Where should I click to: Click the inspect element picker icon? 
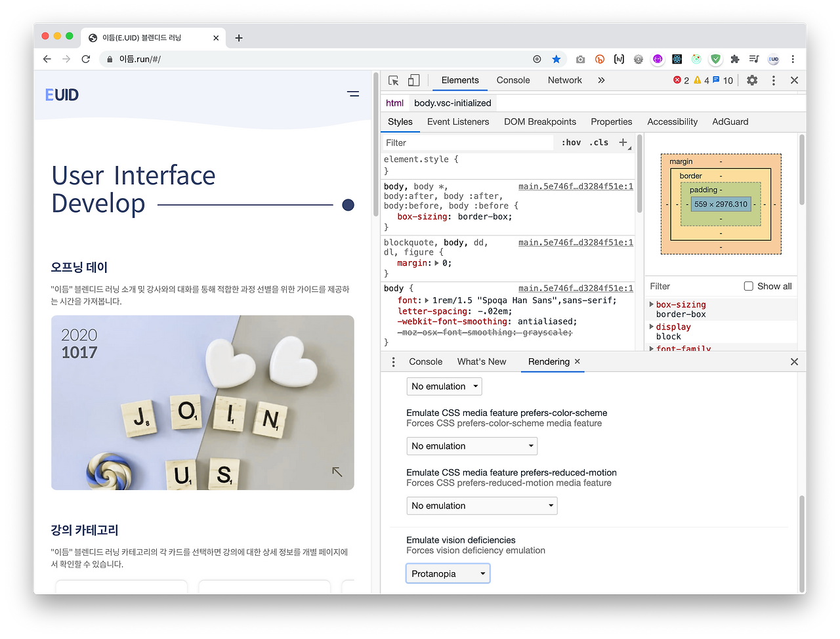394,81
